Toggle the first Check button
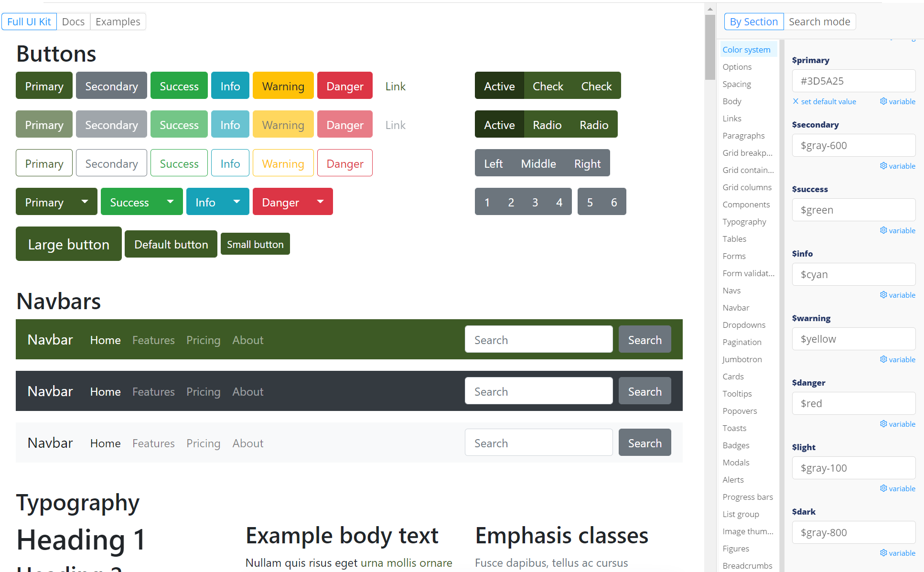 tap(548, 86)
